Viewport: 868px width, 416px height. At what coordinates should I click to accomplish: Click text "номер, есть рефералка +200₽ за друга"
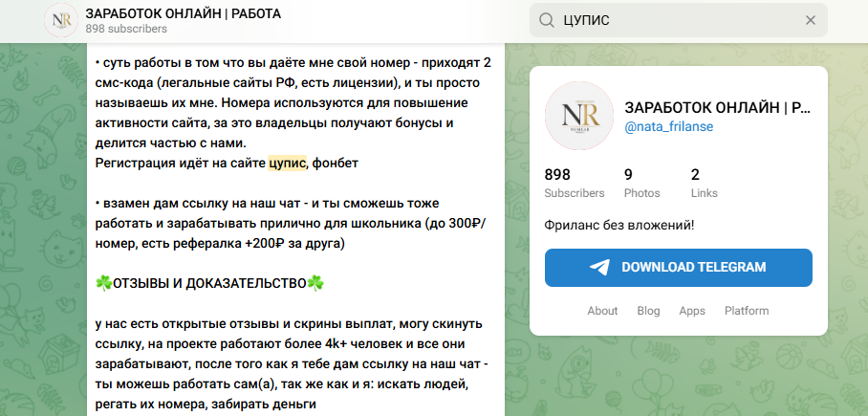coord(220,244)
